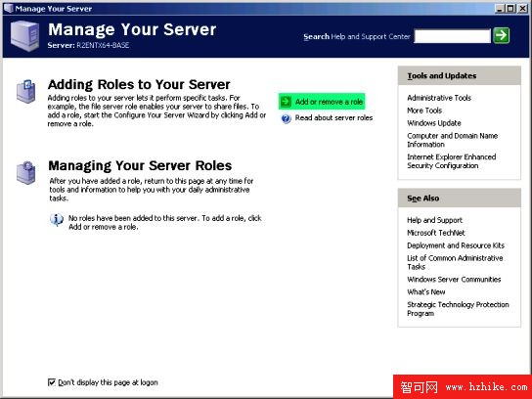The width and height of the screenshot is (532, 399).
Task: Open Read about server roles
Action: click(x=333, y=117)
